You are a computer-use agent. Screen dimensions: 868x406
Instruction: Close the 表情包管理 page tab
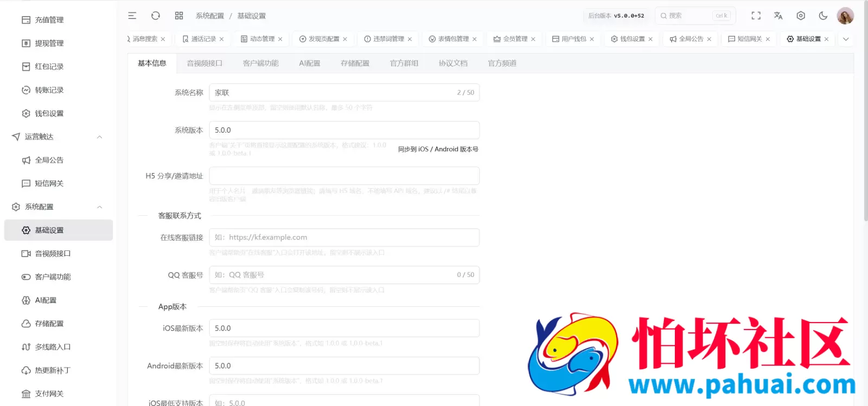click(474, 39)
